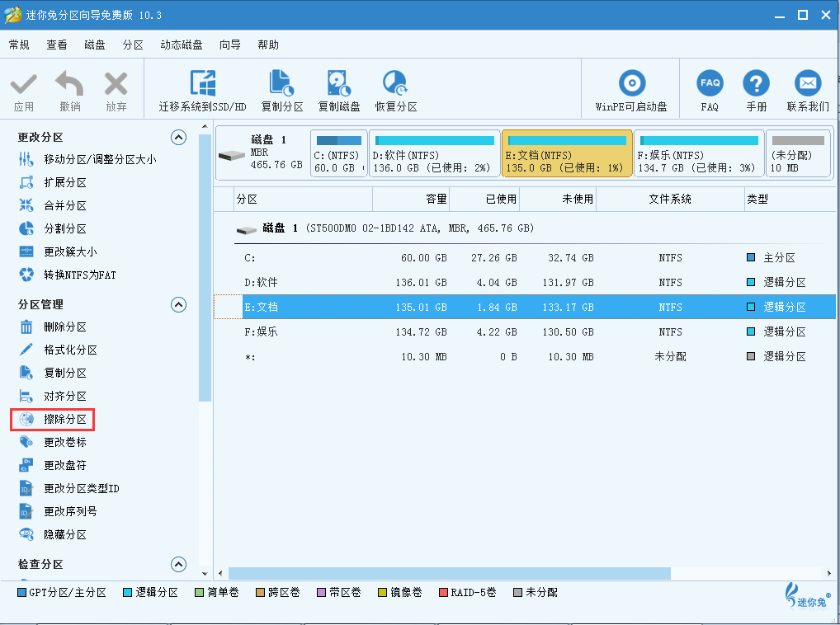The height and width of the screenshot is (625, 840).
Task: Collapse the 更改分区 section chevron
Action: point(178,138)
